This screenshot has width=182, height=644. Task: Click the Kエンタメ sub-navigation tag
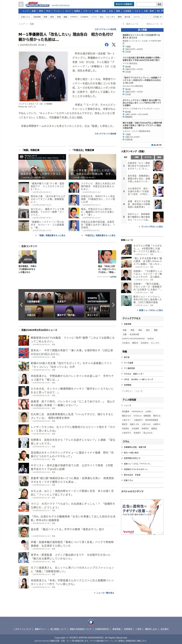[111, 17]
